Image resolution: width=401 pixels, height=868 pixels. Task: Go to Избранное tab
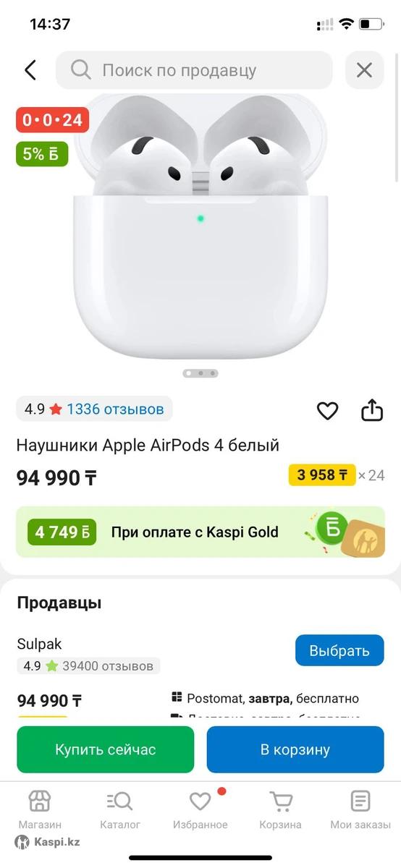click(200, 809)
